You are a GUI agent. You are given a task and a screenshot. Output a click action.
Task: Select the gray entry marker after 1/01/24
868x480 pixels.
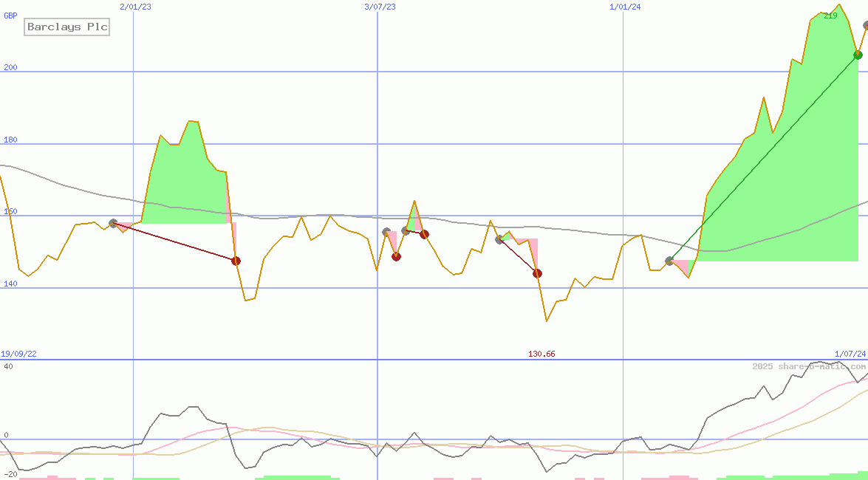tap(669, 261)
